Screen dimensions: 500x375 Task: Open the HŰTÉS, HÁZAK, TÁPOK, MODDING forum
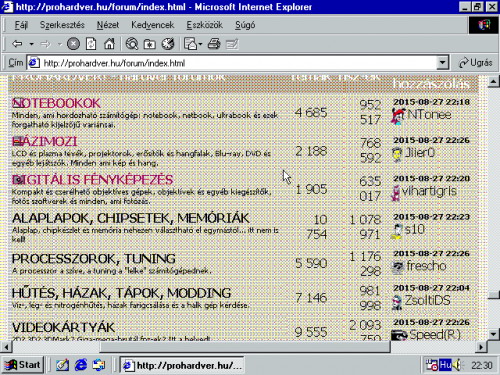click(x=121, y=293)
